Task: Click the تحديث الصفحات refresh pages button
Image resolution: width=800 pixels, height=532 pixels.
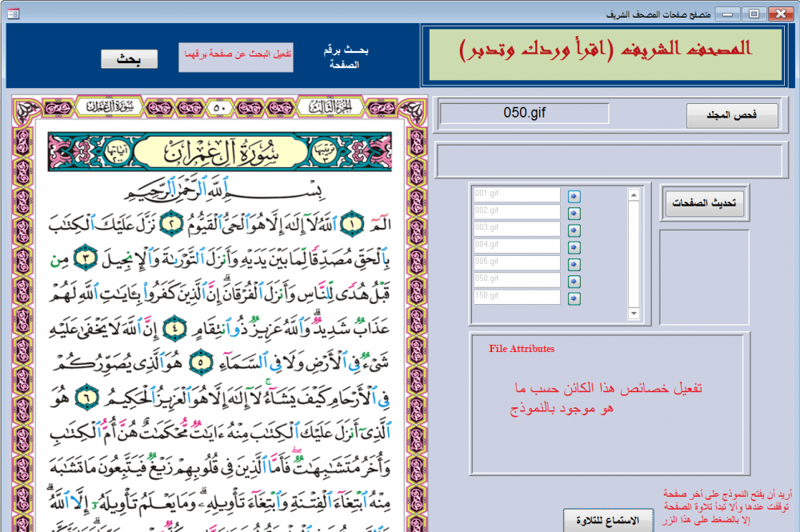Action: pyautogui.click(x=704, y=203)
